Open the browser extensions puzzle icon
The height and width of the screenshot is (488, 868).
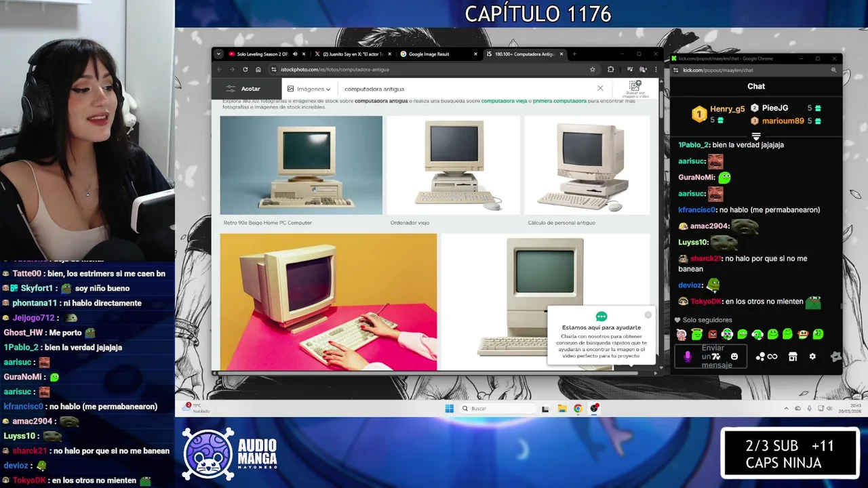(x=611, y=69)
